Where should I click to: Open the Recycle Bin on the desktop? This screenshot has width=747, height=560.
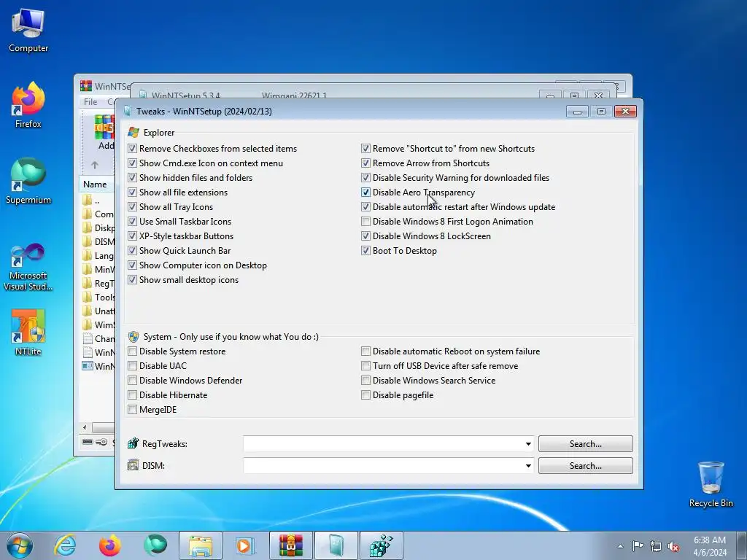coord(711,484)
